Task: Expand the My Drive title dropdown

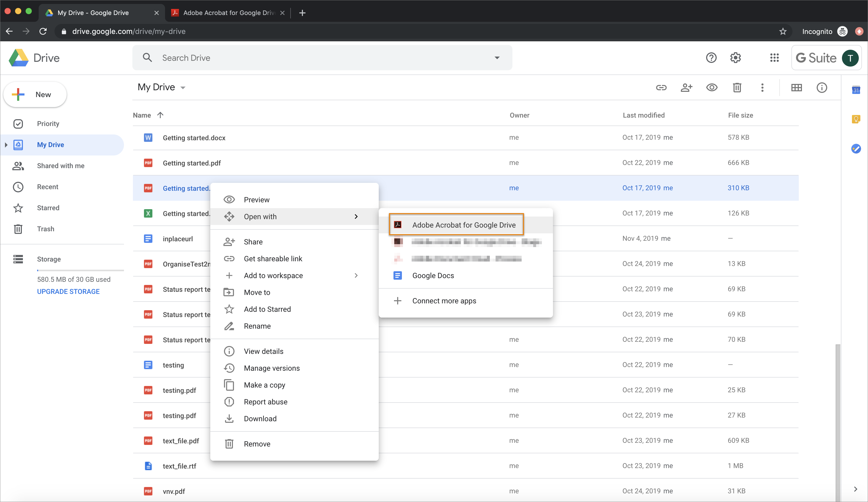Action: tap(183, 87)
